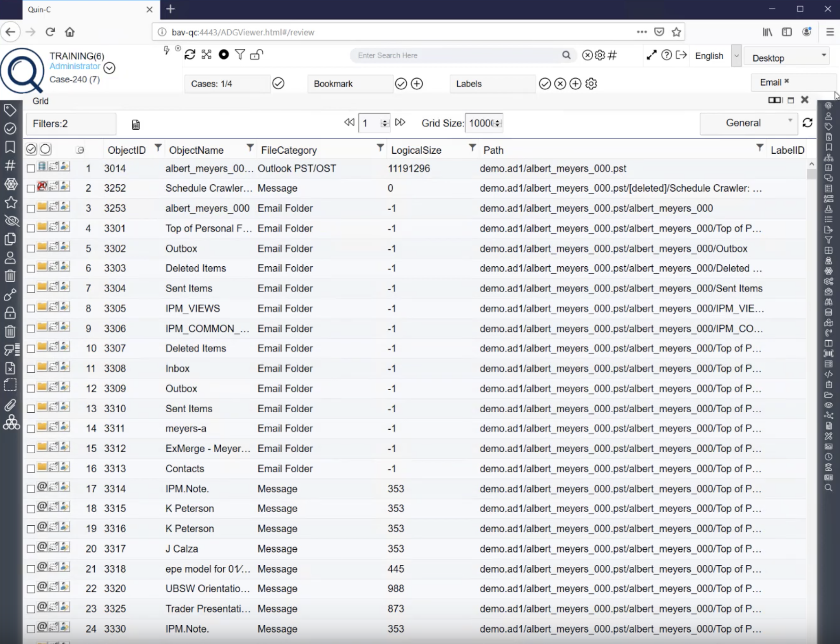
Task: Check the row for IPM_VIEWS
Action: [x=30, y=309]
